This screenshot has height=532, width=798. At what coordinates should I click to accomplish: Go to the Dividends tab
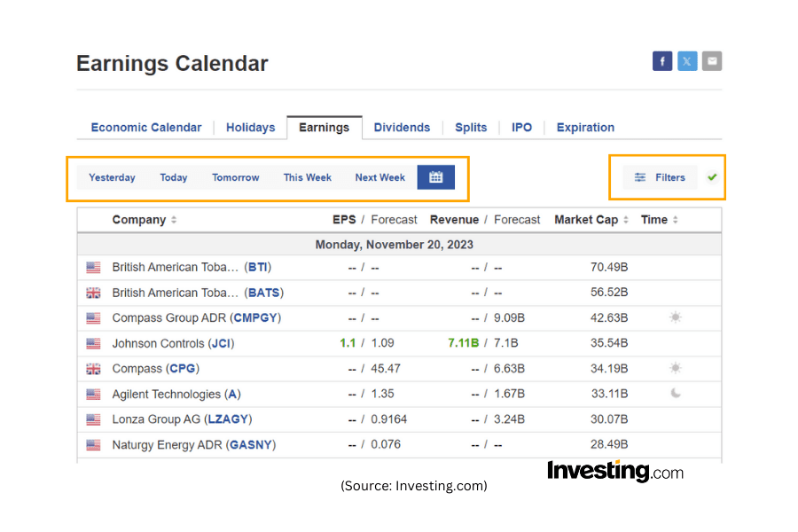click(402, 128)
